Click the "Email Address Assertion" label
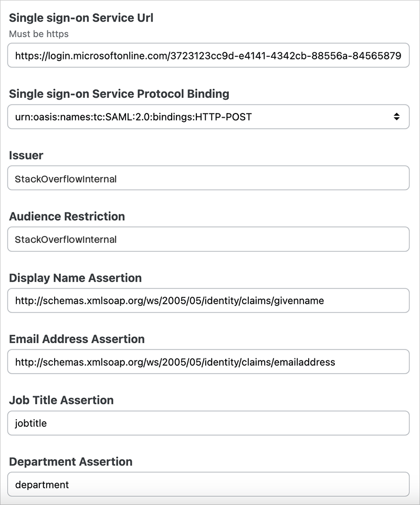This screenshot has height=505, width=420. pyautogui.click(x=77, y=339)
